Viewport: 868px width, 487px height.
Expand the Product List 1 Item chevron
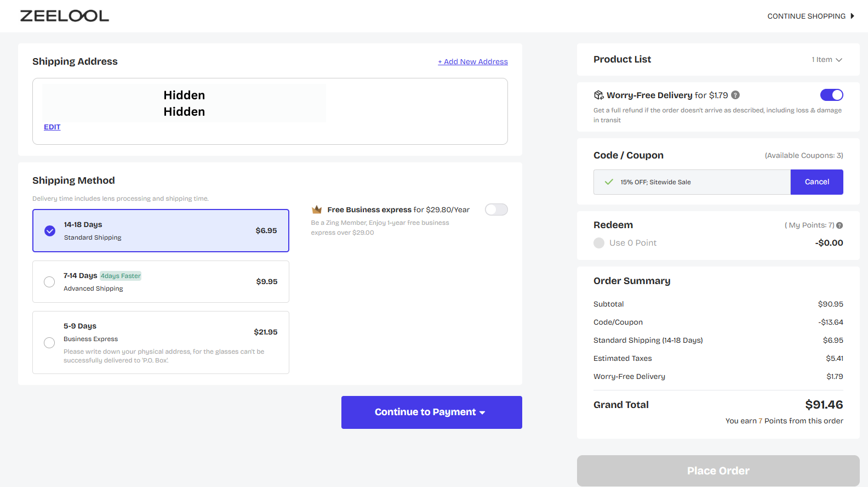(x=838, y=60)
